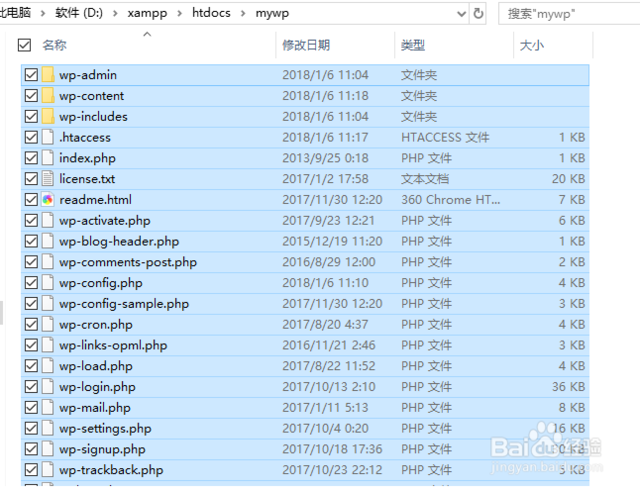The image size is (640, 490).
Task: Navigate to 软件 (D:) in breadcrumb
Action: click(x=79, y=13)
